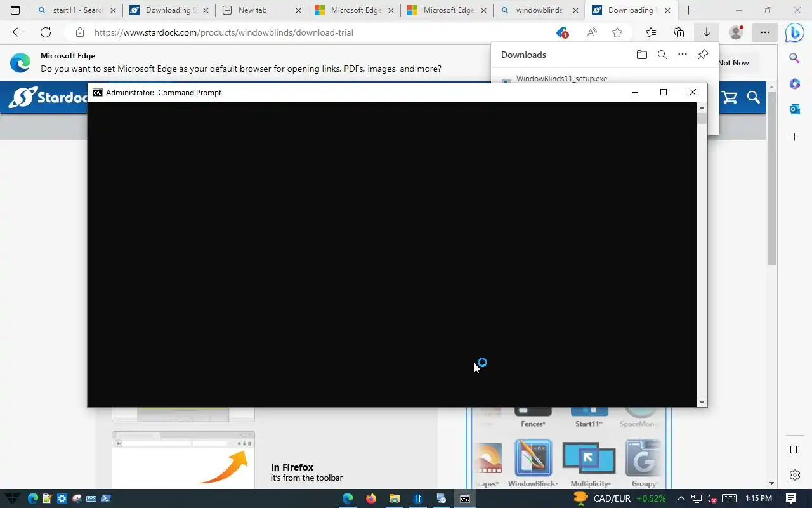812x508 pixels.
Task: Open the Favorites list button
Action: tap(651, 32)
